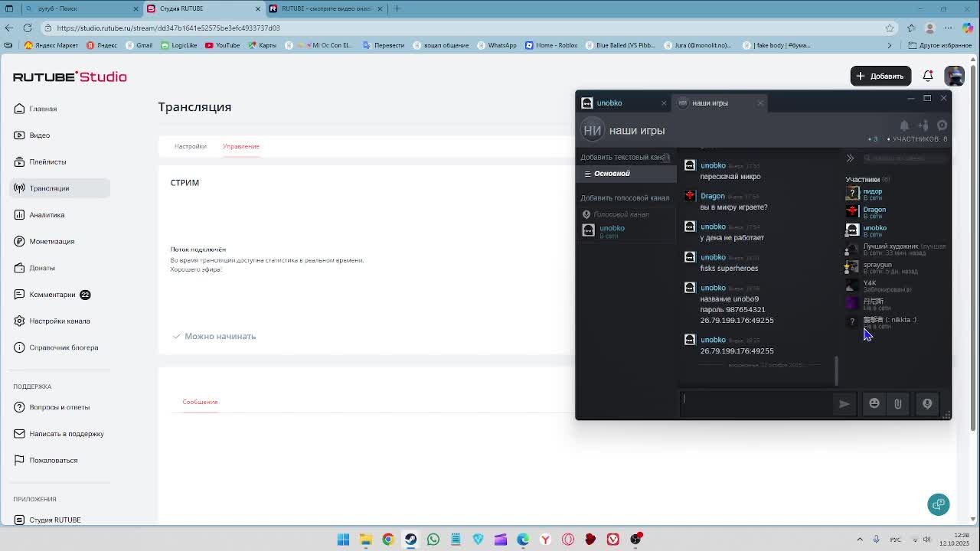
Task: Open Студия RUTUBE application link
Action: pyautogui.click(x=54, y=520)
